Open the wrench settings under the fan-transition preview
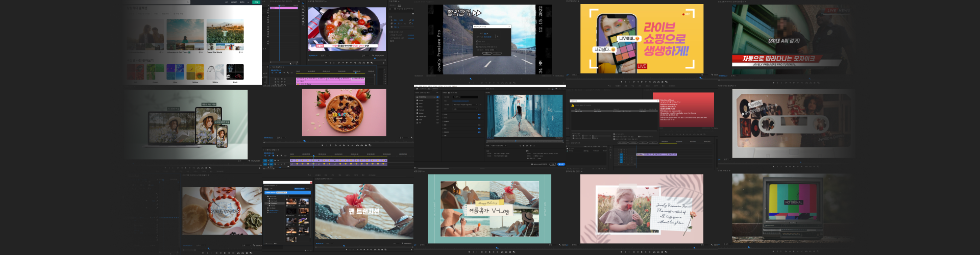980x255 pixels. pos(402,243)
